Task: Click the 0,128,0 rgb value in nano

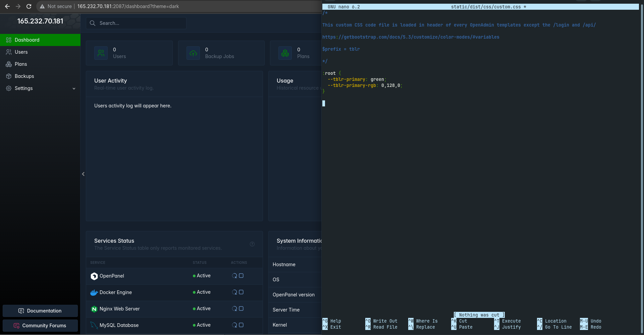Action: 391,85
